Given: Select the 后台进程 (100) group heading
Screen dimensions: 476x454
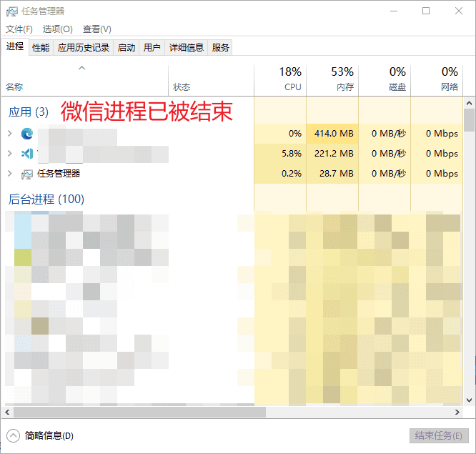Looking at the screenshot, I should click(x=46, y=199).
